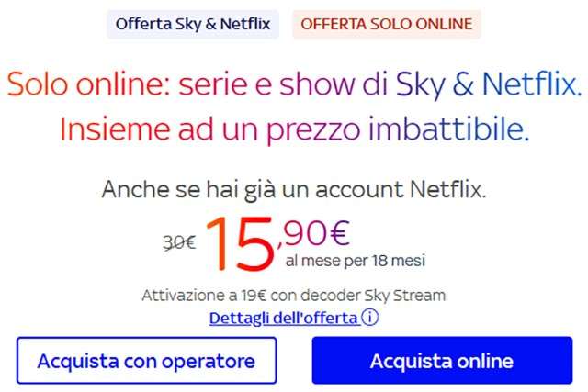
Task: Click the words 'serie e show' in headline
Action: (266, 84)
